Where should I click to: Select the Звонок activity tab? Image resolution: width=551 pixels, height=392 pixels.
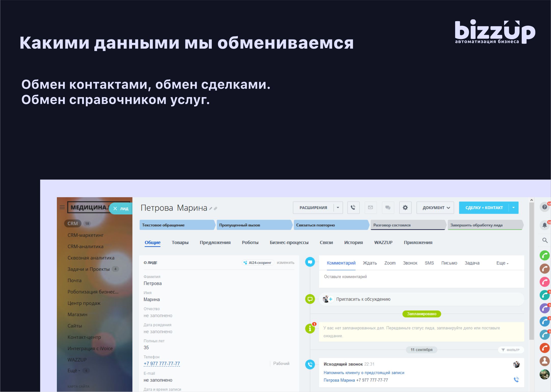coord(410,263)
